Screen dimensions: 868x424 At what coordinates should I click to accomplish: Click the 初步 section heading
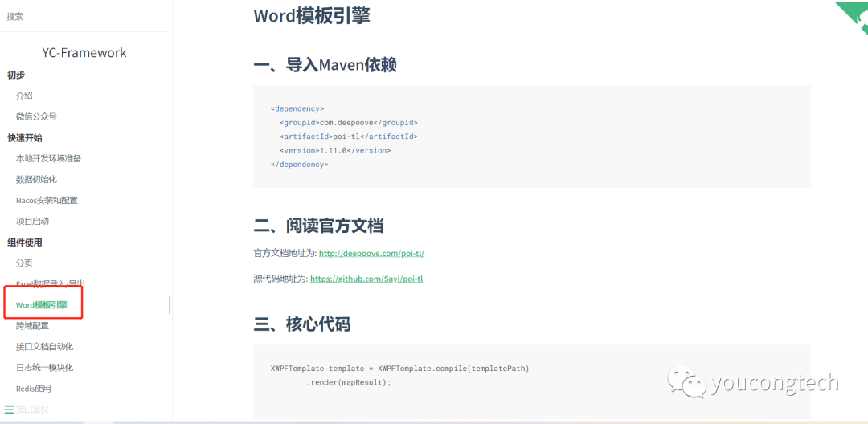16,75
